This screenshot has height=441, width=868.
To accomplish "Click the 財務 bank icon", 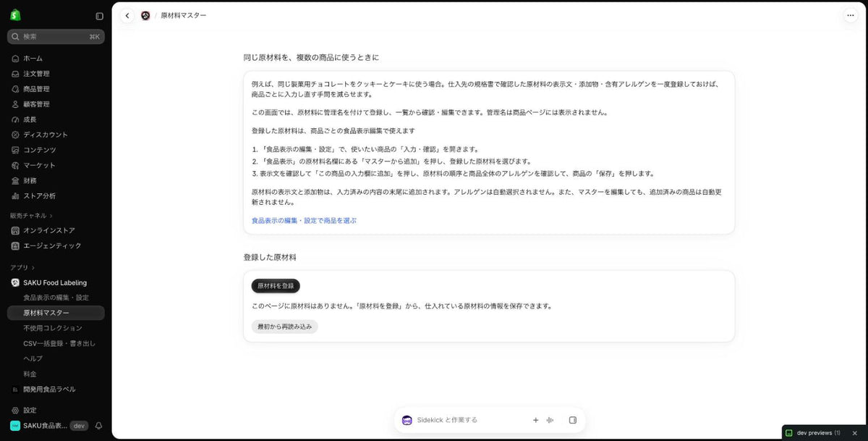I will click(x=15, y=180).
